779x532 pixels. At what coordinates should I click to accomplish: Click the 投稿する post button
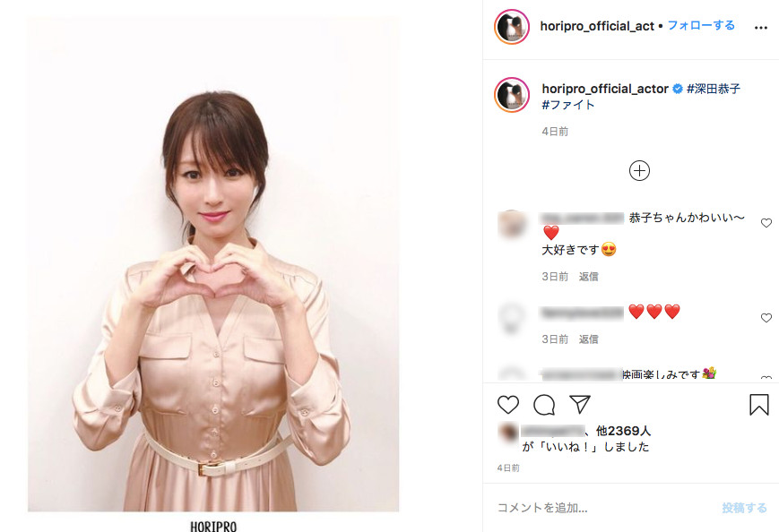(x=744, y=508)
